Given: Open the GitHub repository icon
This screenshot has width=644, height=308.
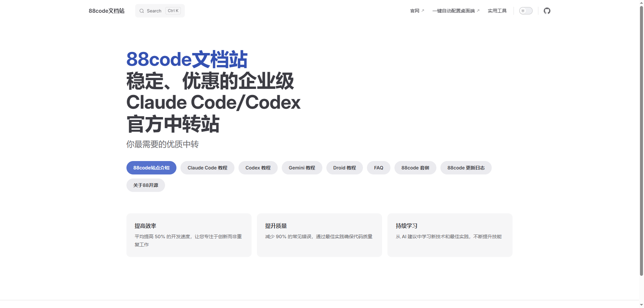Looking at the screenshot, I should (547, 11).
